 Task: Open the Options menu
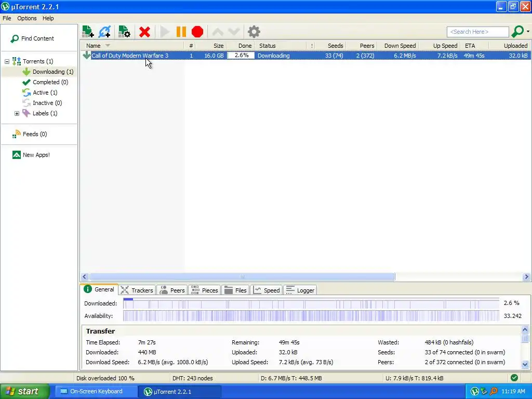coord(27,18)
